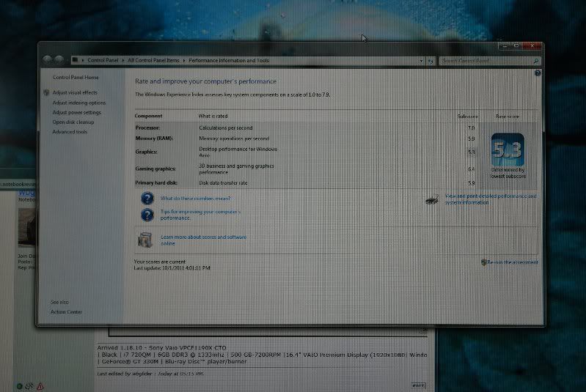Click 'Re-run the assessment' link
This screenshot has height=392, width=586.
coord(513,262)
